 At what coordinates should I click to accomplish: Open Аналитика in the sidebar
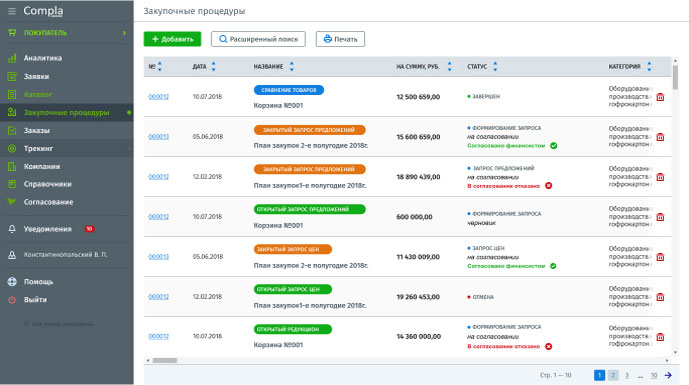(x=43, y=58)
